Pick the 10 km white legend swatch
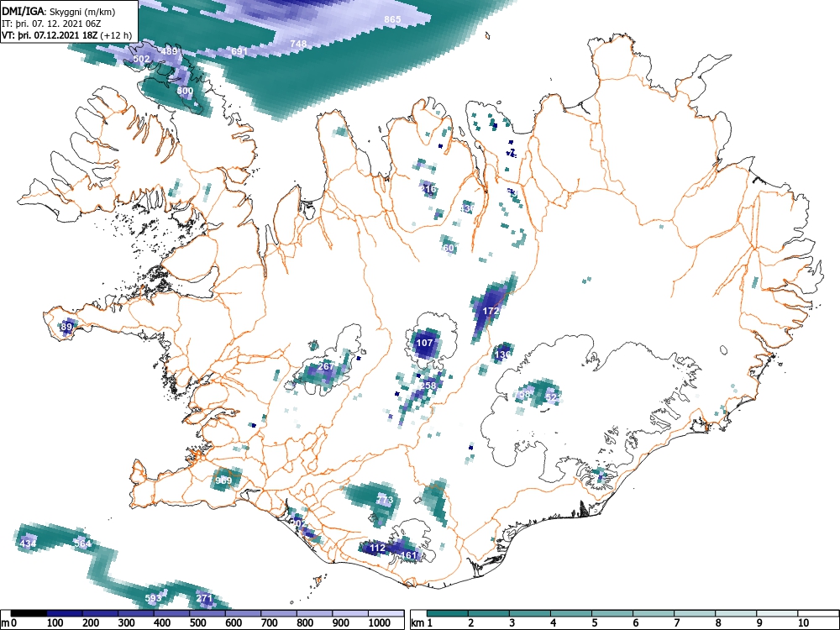 pyautogui.click(x=818, y=613)
